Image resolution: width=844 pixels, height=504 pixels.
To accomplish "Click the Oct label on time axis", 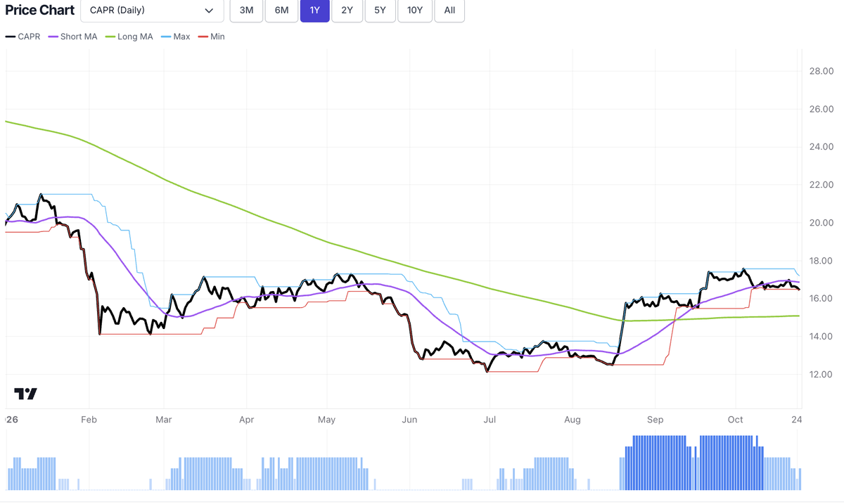I will click(735, 420).
